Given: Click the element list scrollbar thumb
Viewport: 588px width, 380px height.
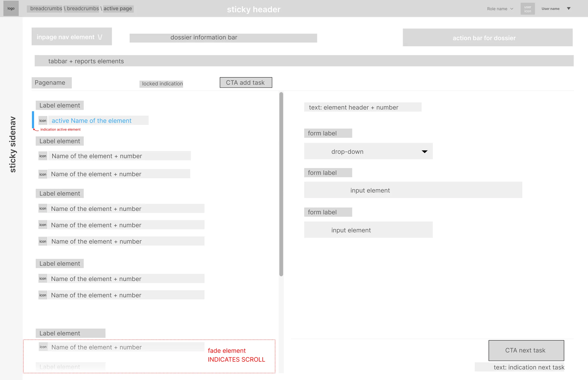Looking at the screenshot, I should 281,184.
